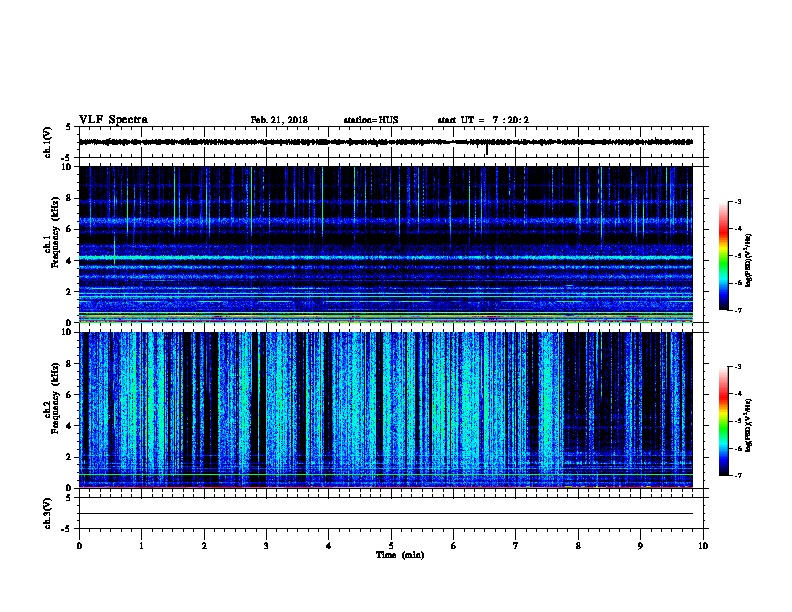Click the ch.1 spectrogram color scale bar
The height and width of the screenshot is (612, 792).
click(x=723, y=256)
